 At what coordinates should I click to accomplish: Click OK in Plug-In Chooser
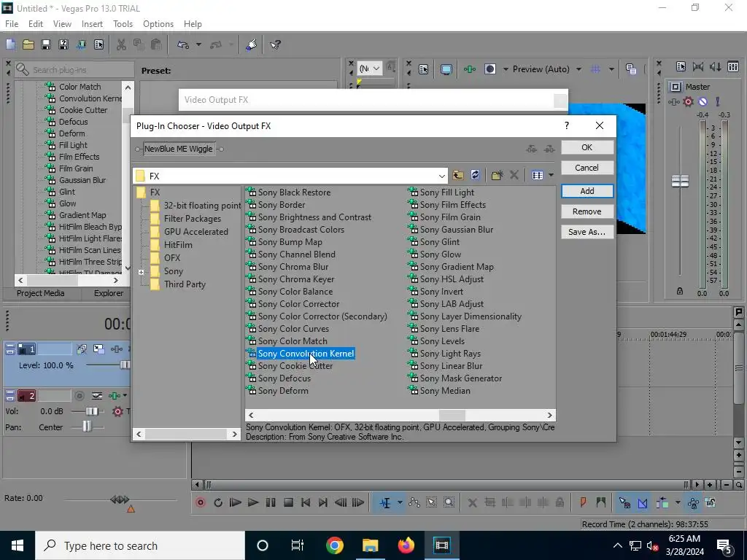587,147
